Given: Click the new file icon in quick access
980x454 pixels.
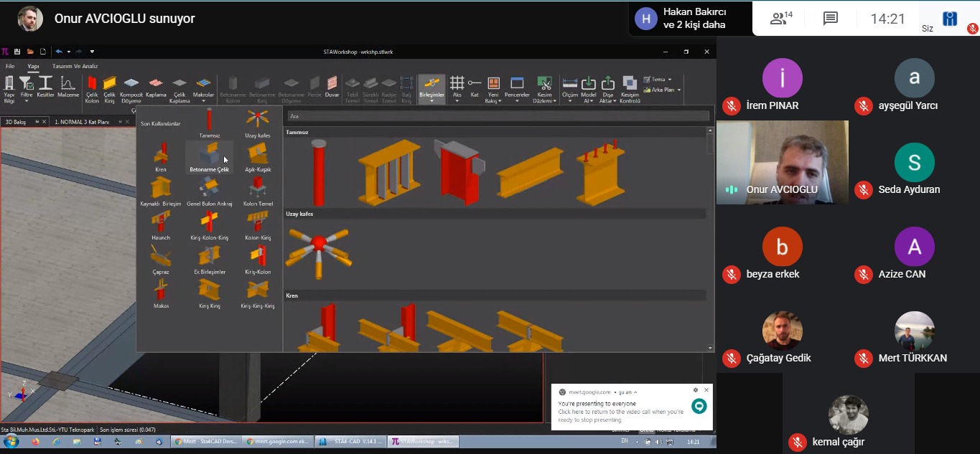Looking at the screenshot, I should pos(43,52).
